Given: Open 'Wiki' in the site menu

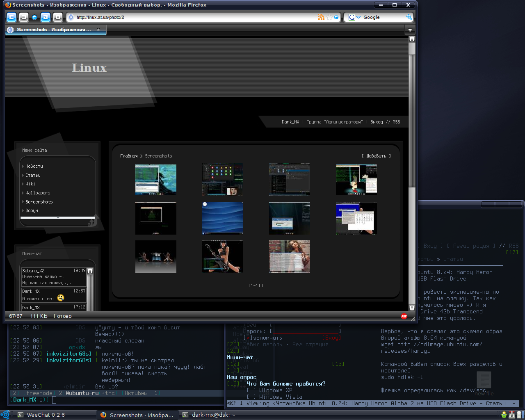Looking at the screenshot, I should point(30,184).
